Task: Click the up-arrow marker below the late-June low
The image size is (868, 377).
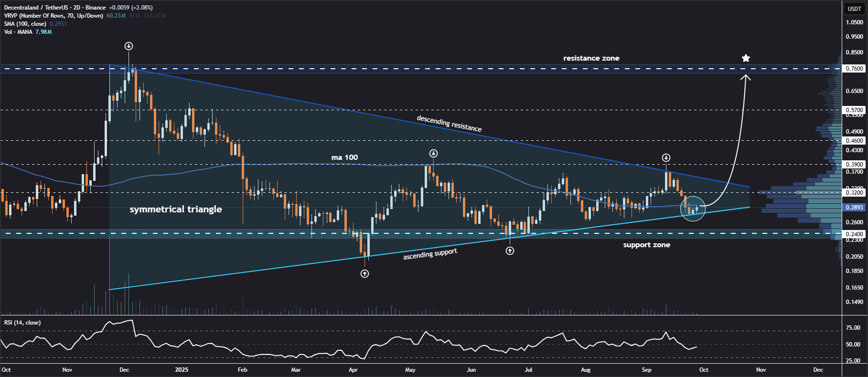Action: click(510, 251)
